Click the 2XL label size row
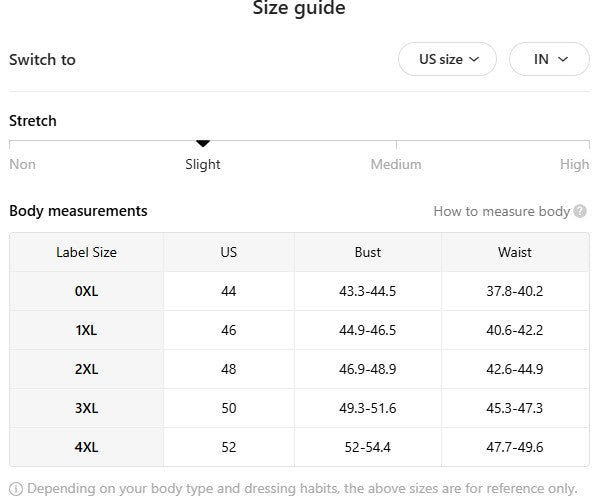Screen dimensions: 606x499 click(x=86, y=369)
